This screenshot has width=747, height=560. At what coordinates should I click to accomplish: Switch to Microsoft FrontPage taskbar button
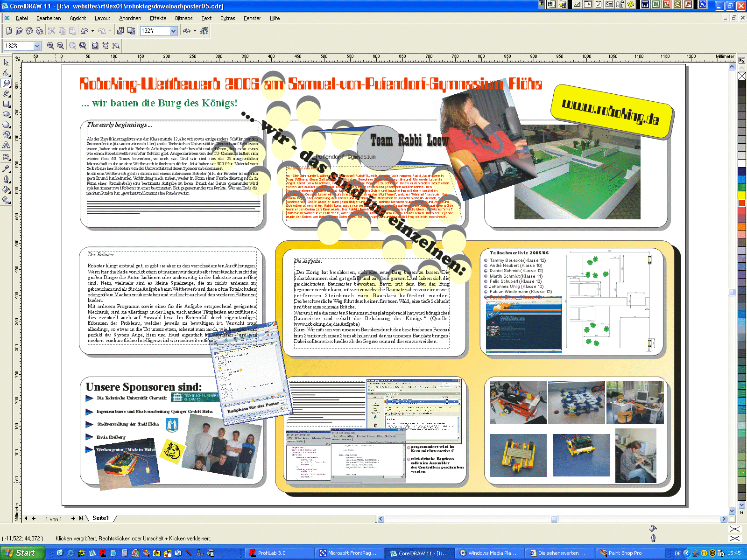click(x=349, y=553)
